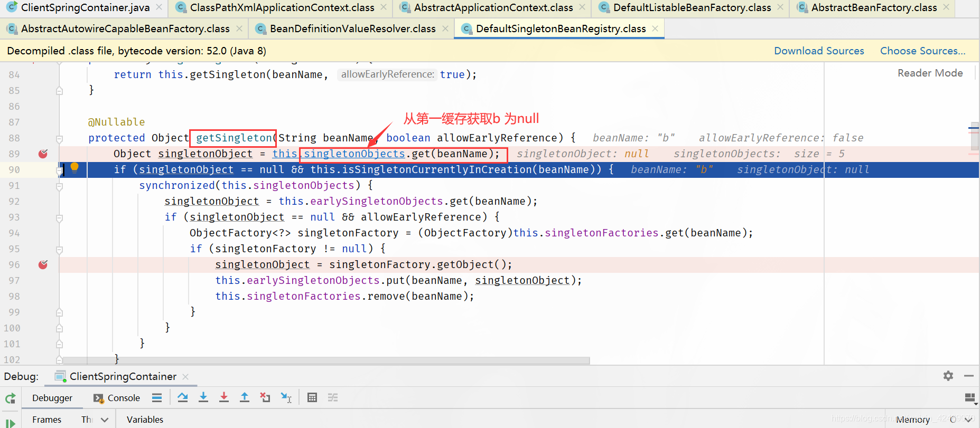980x428 pixels.
Task: Click the singletonObjects field on line 89
Action: [x=354, y=154]
